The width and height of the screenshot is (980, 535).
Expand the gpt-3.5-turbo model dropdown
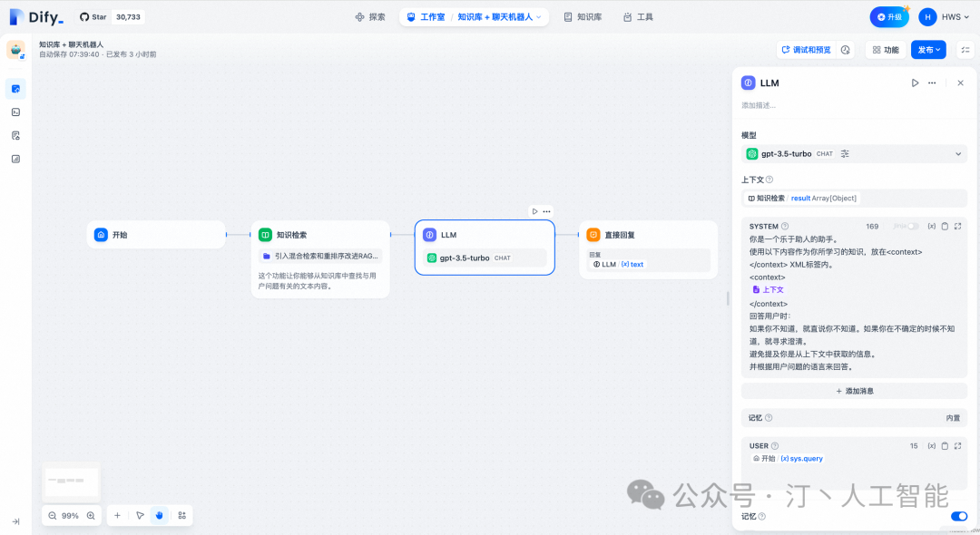854,153
